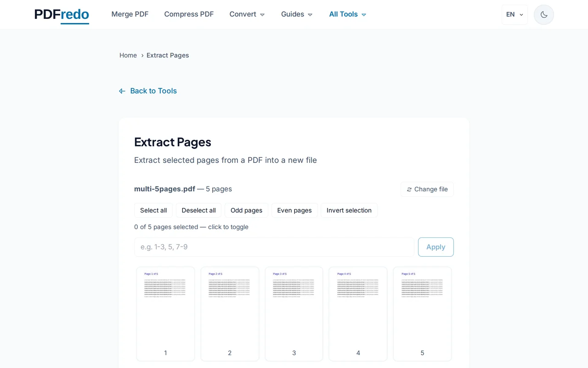The width and height of the screenshot is (588, 368).
Task: Click the PDFredo logo
Action: (62, 14)
